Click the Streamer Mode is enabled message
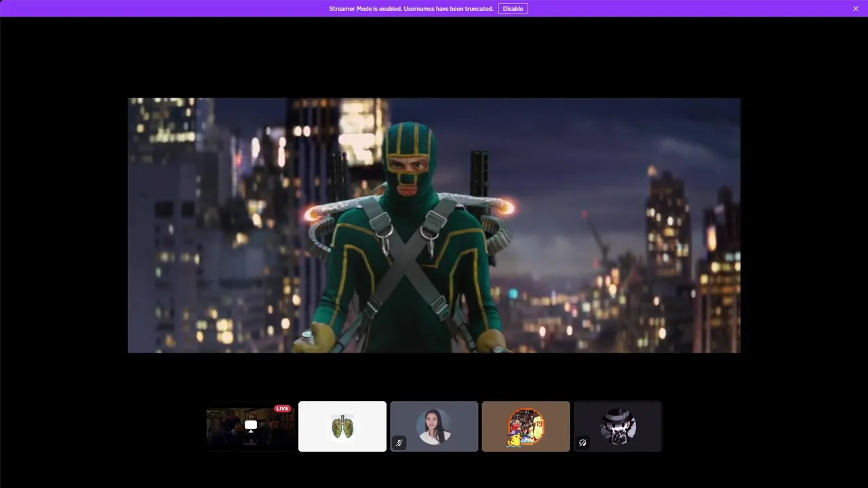This screenshot has width=868, height=488. click(x=411, y=9)
